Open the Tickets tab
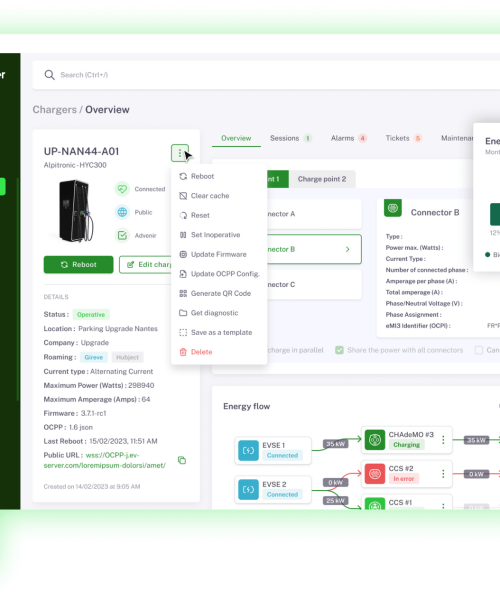 pos(404,138)
